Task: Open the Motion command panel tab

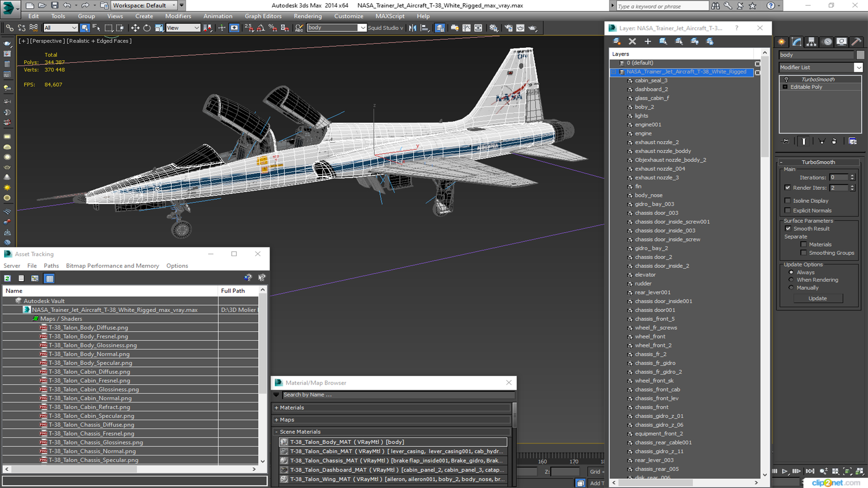Action: [827, 42]
